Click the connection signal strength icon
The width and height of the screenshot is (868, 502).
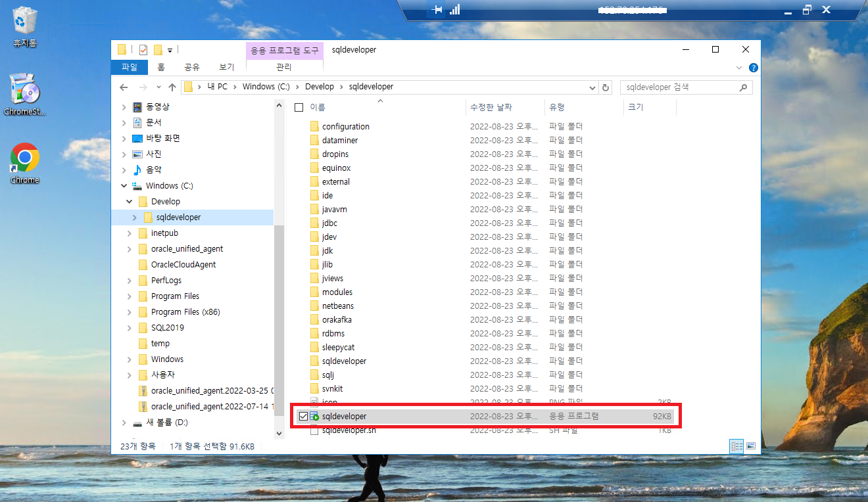(454, 10)
